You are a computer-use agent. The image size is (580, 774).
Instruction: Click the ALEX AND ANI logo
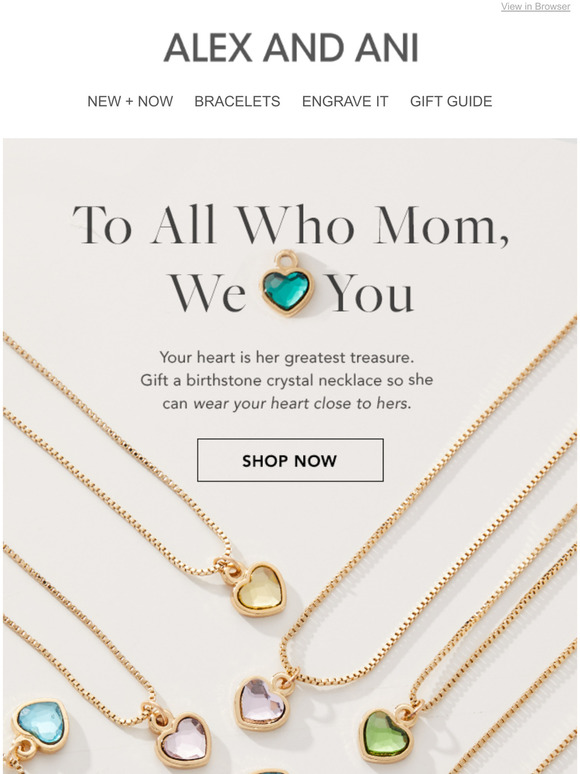coord(291,48)
